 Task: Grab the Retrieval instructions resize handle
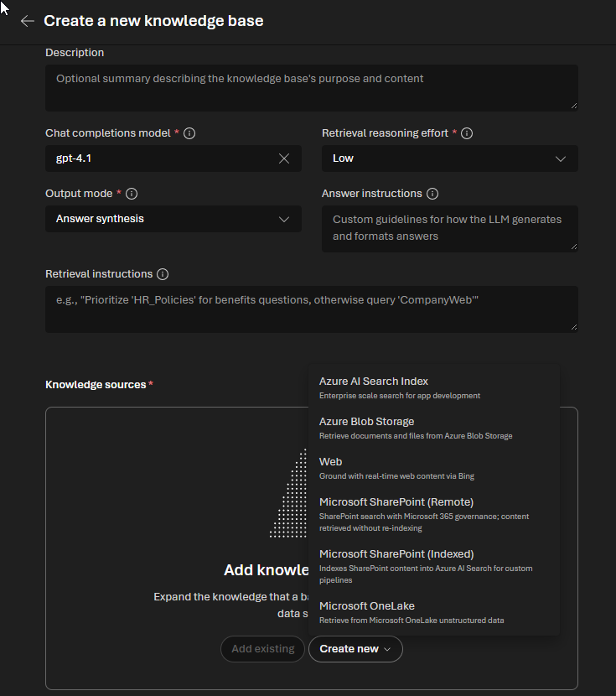574,327
